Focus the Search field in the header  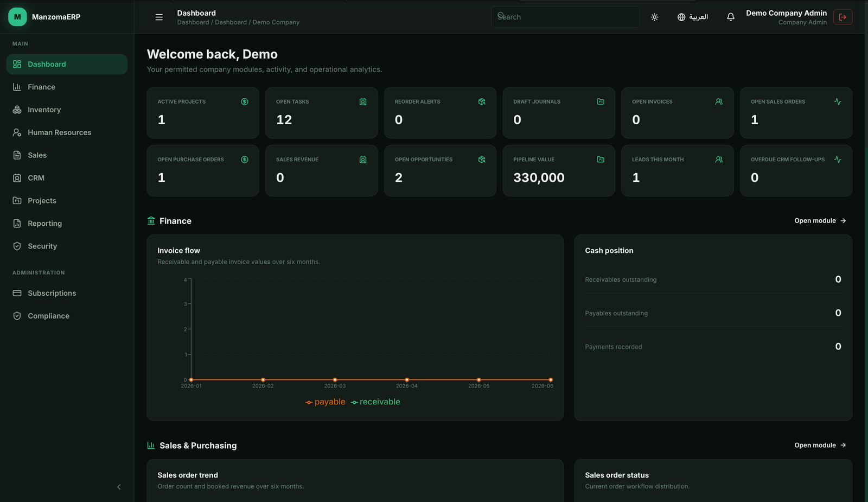565,17
